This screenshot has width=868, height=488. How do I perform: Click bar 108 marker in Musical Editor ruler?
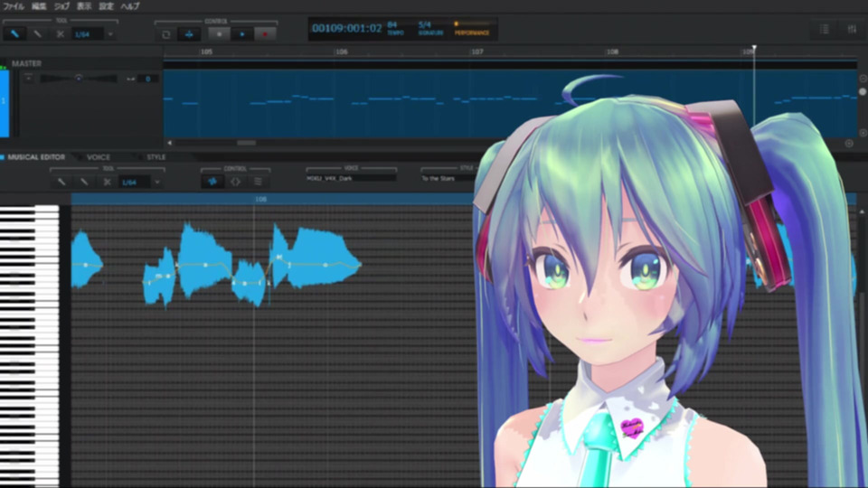[260, 199]
